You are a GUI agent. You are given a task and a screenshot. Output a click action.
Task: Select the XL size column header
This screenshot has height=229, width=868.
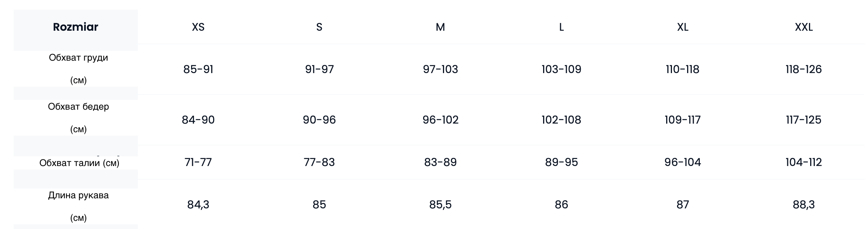(682, 27)
